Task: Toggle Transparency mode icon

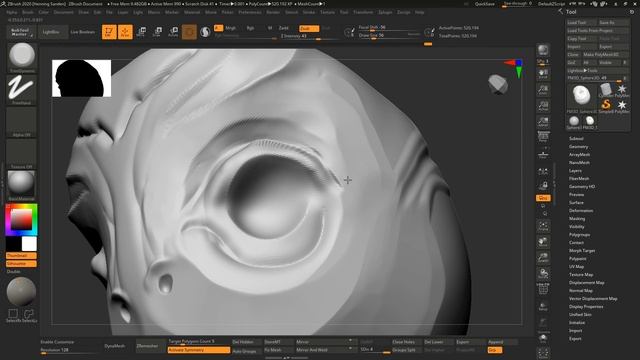Action: 543,306
